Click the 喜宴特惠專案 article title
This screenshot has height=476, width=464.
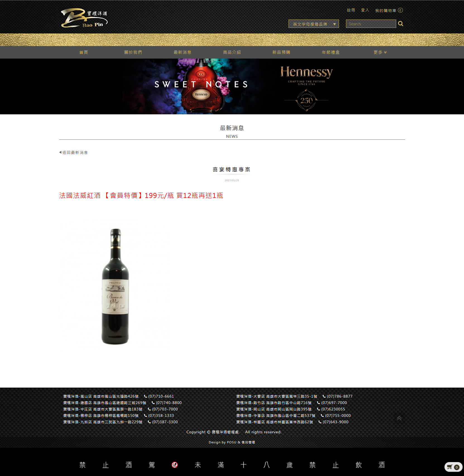[x=232, y=170]
